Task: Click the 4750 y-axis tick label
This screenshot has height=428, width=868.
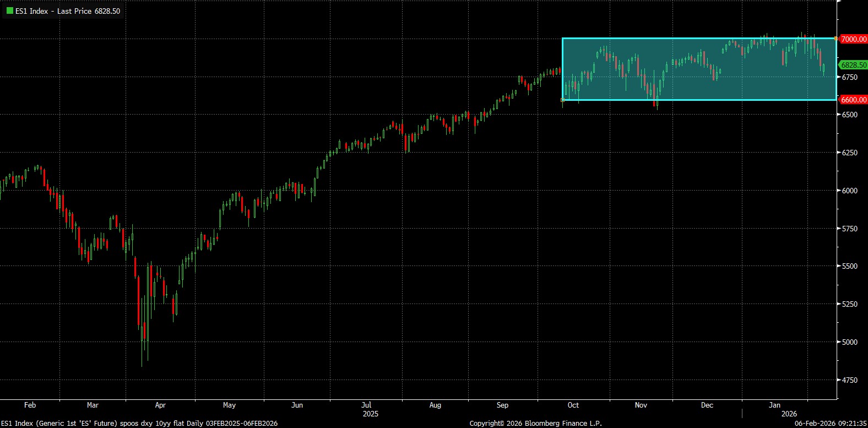Action: click(849, 380)
